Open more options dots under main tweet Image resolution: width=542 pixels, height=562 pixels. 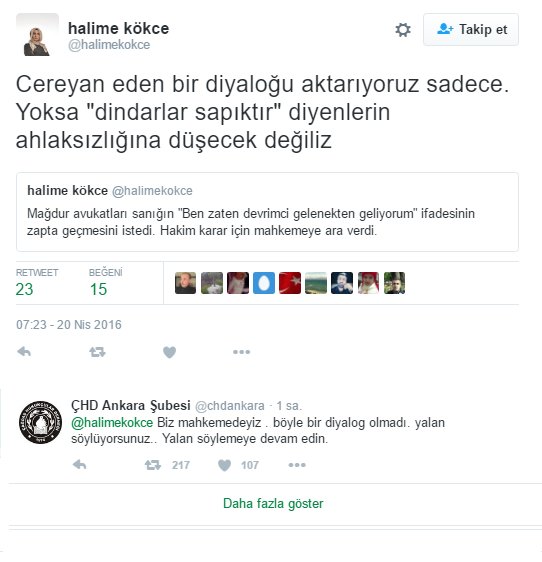[x=241, y=352]
